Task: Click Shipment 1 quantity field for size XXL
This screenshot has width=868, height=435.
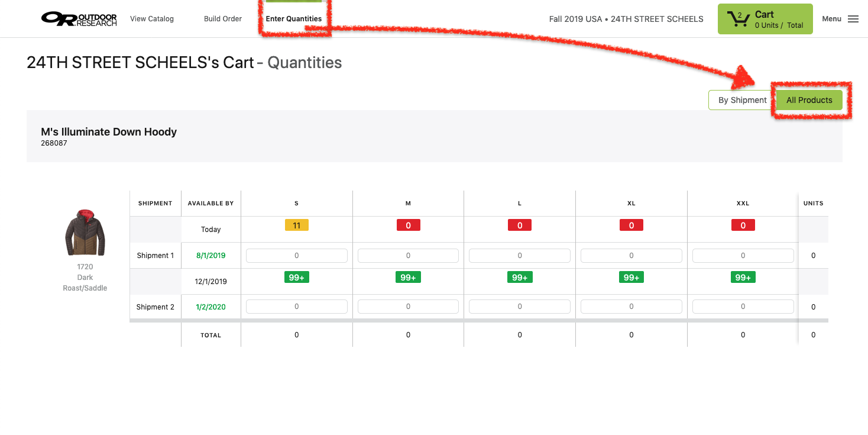Action: (x=743, y=256)
